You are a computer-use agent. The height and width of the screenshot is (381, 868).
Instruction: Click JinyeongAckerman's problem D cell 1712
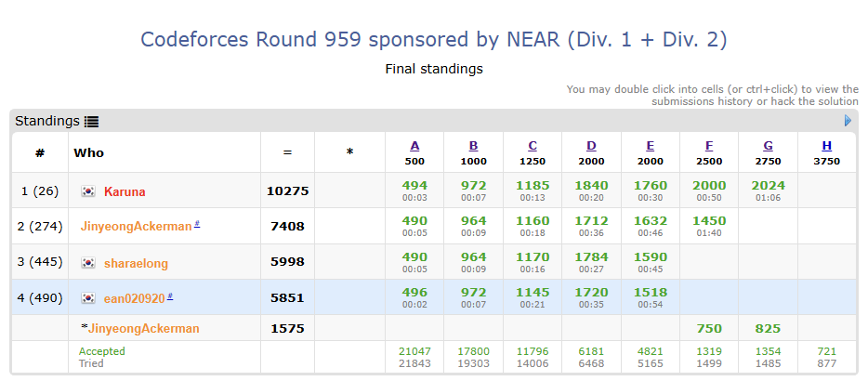point(591,226)
